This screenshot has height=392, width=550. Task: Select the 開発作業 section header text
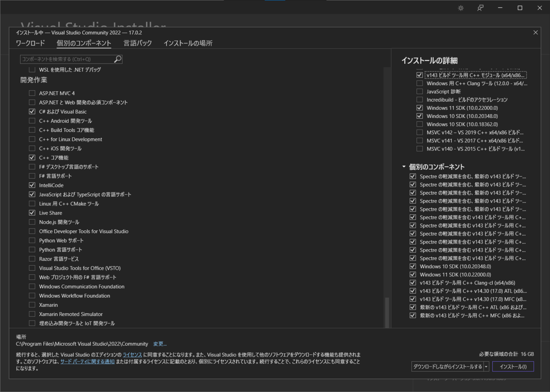click(34, 81)
